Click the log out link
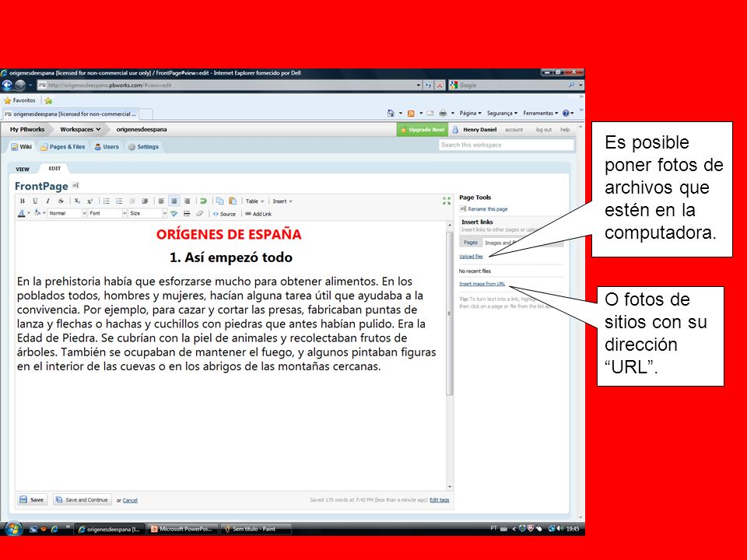The image size is (747, 560). pos(544,130)
